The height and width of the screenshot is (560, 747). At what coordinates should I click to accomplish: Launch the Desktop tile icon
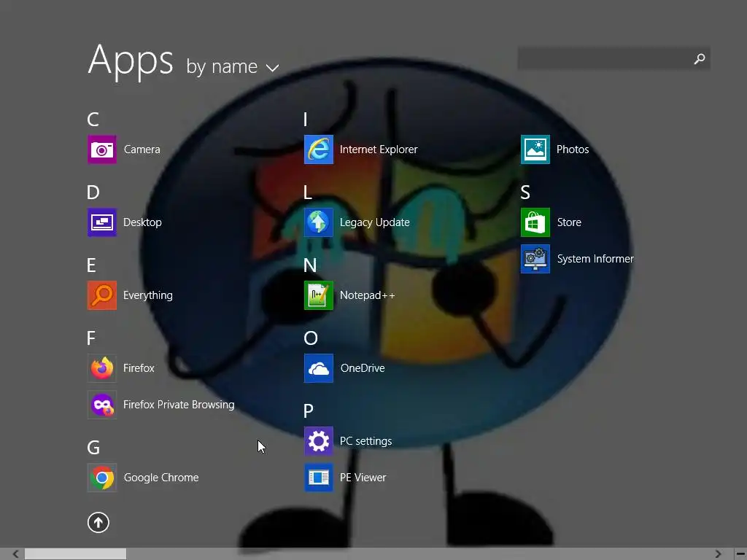pyautogui.click(x=102, y=222)
